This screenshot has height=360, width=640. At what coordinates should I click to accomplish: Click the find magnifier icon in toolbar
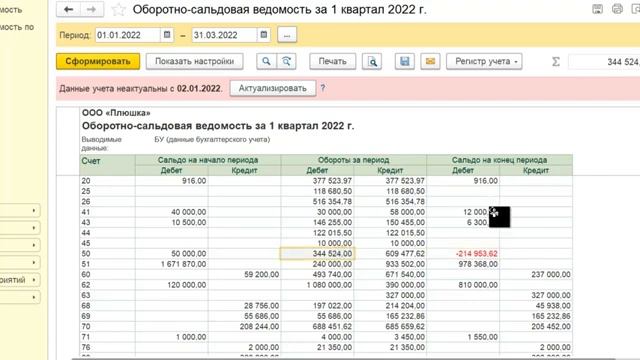pos(266,62)
